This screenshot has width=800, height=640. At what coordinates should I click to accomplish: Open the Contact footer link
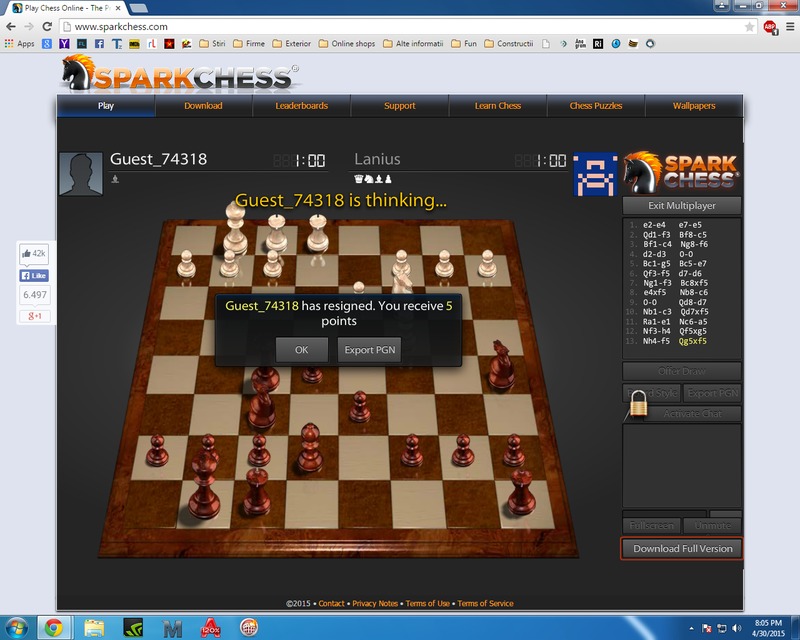(x=331, y=603)
